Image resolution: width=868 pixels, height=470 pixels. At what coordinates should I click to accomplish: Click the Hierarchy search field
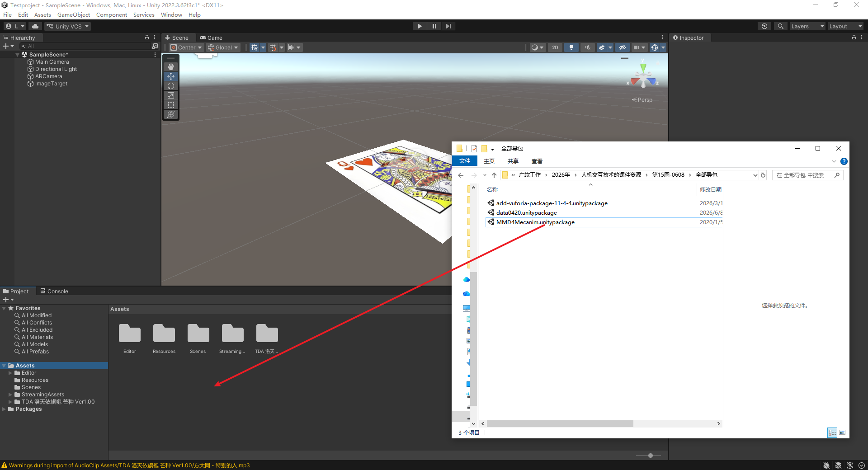point(86,46)
